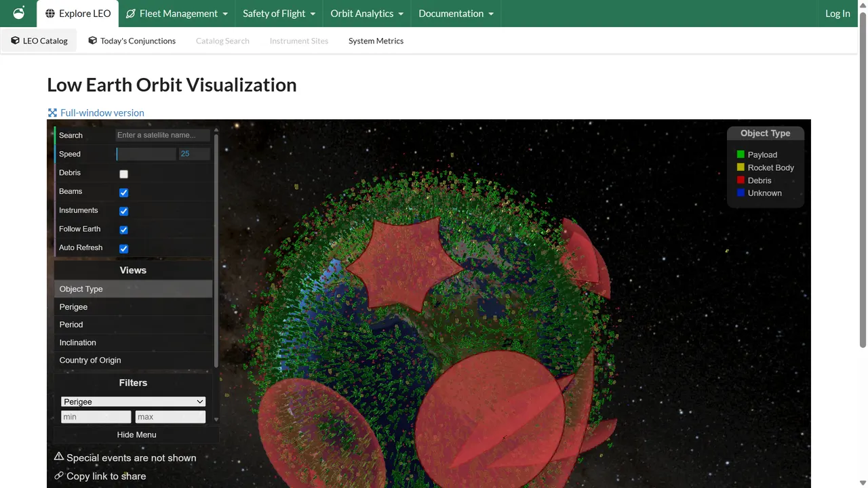The image size is (868, 488).
Task: Choose the Country of Origin view
Action: coord(133,360)
